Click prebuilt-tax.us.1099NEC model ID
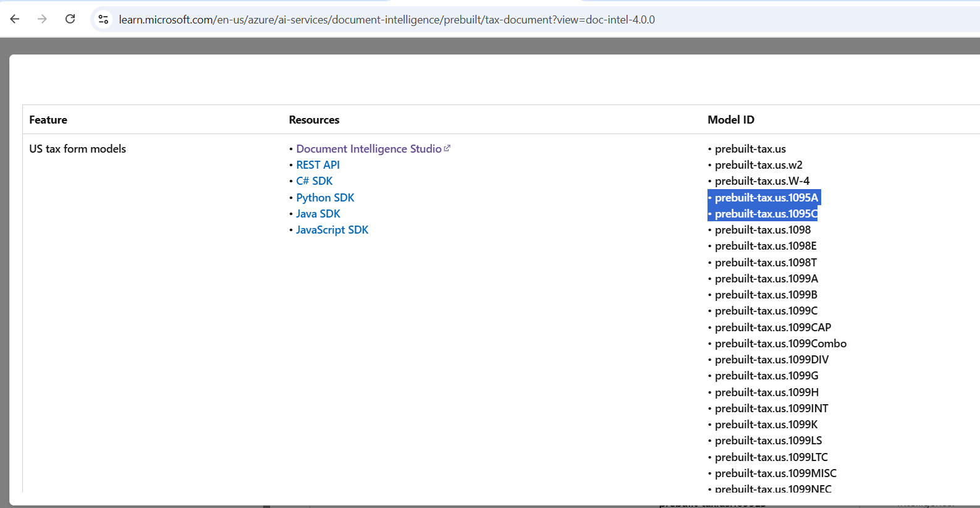Viewport: 980px width, 508px height. pyautogui.click(x=773, y=488)
